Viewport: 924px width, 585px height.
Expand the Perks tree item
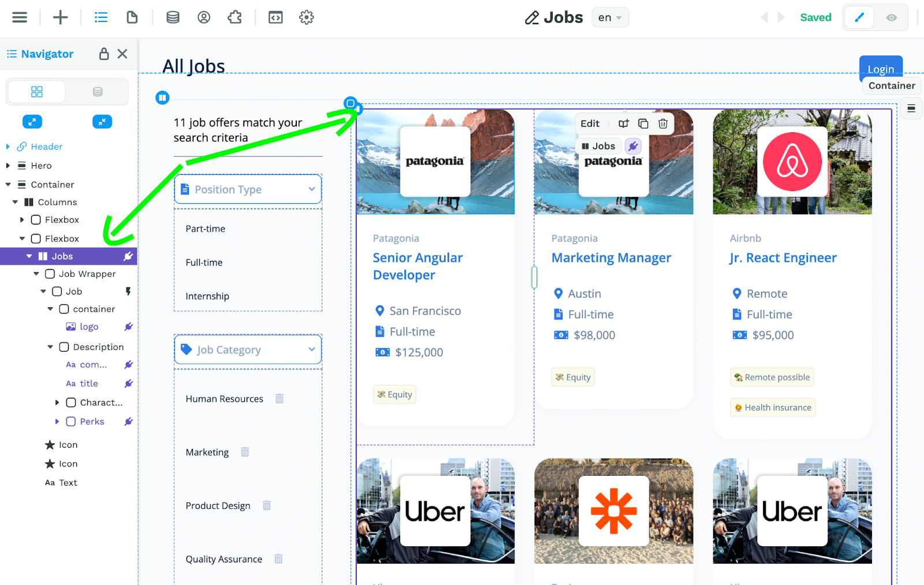click(57, 422)
